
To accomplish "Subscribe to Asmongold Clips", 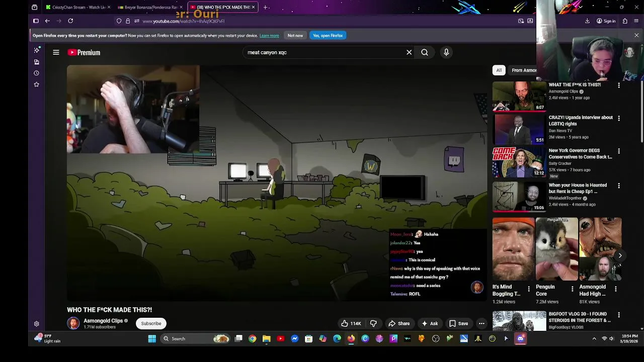I will 151,324.
